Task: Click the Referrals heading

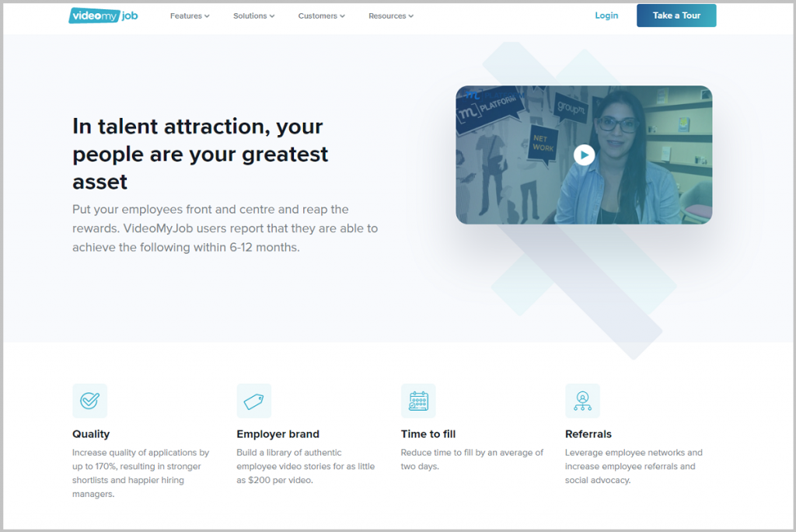Action: [x=588, y=434]
